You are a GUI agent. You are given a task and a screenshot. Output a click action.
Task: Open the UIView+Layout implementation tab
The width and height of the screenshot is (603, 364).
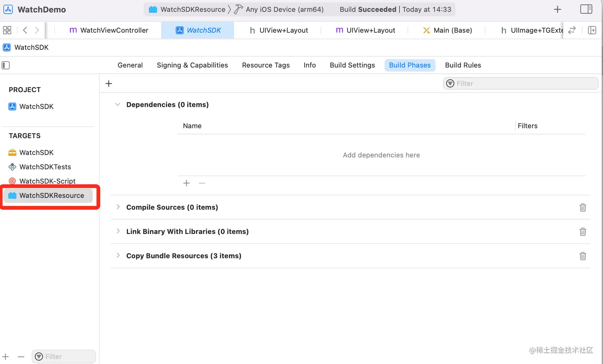pos(365,30)
